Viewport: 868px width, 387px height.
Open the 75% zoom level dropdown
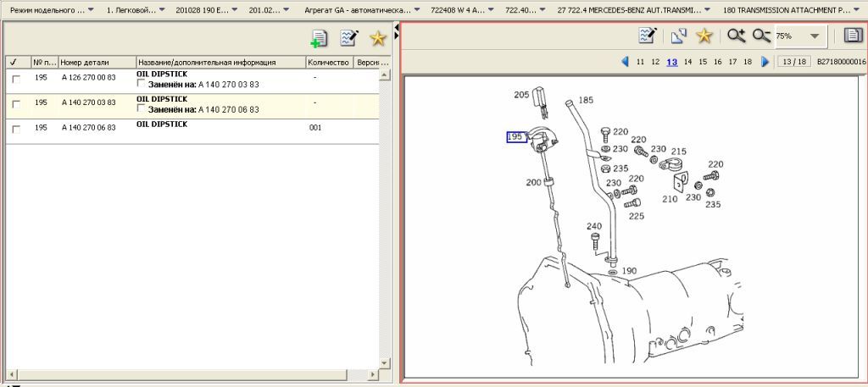[815, 36]
